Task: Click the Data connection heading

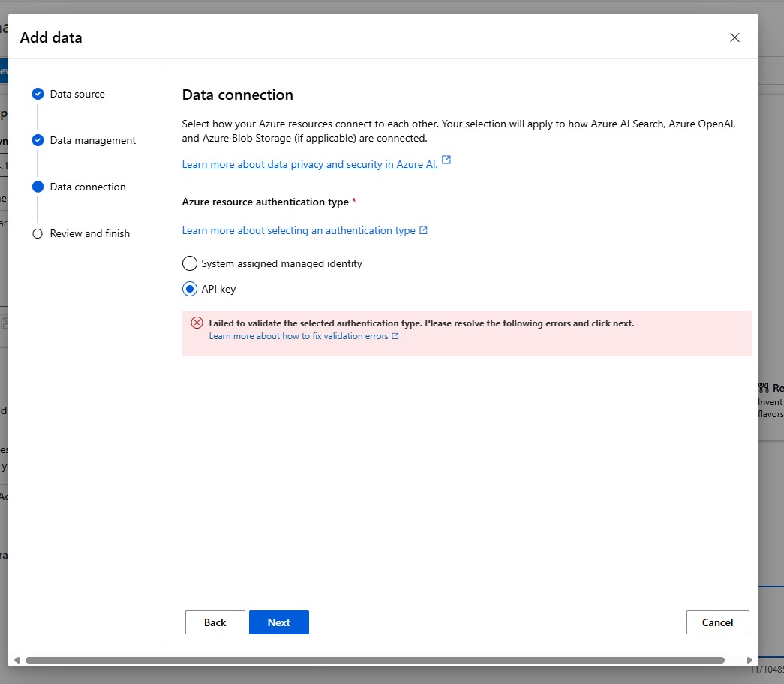Action: (238, 94)
